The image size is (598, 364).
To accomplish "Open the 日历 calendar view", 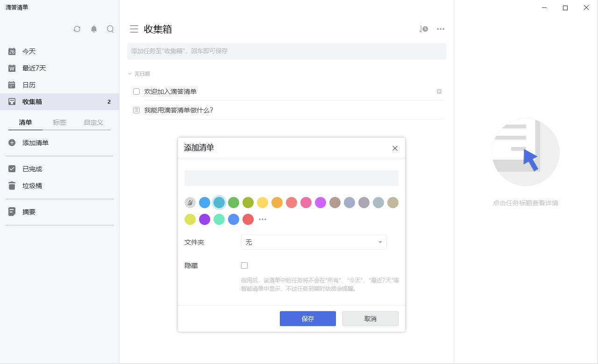I will pyautogui.click(x=30, y=84).
